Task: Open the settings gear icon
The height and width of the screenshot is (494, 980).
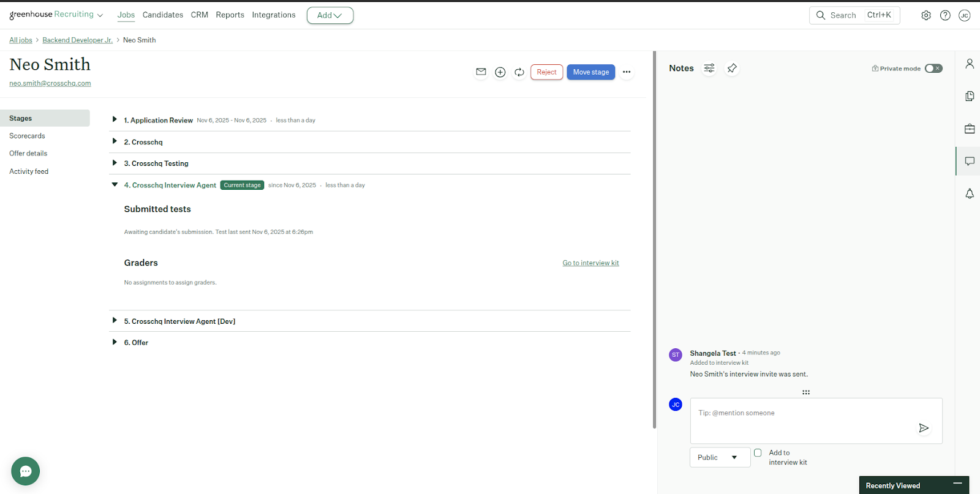Action: pyautogui.click(x=925, y=15)
